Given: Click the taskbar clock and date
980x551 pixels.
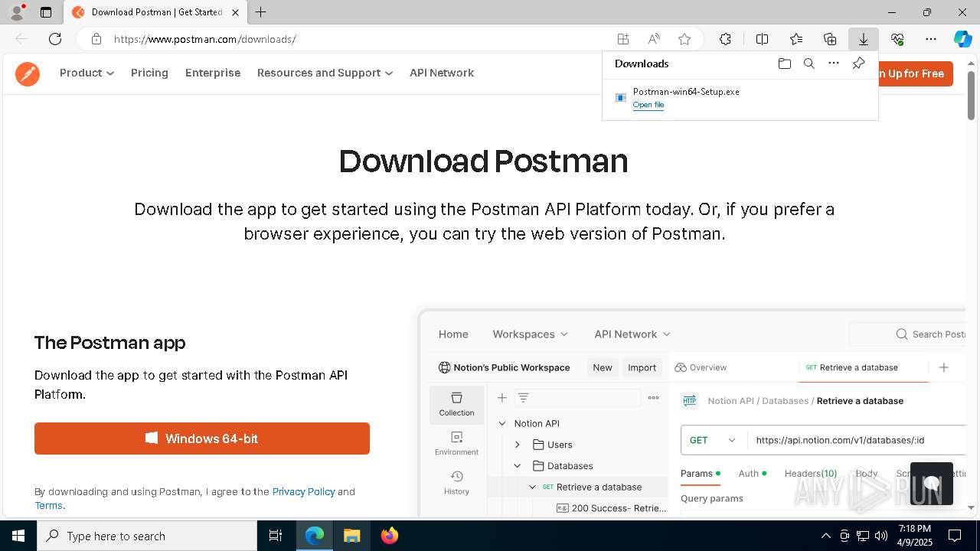Looking at the screenshot, I should pyautogui.click(x=915, y=536).
